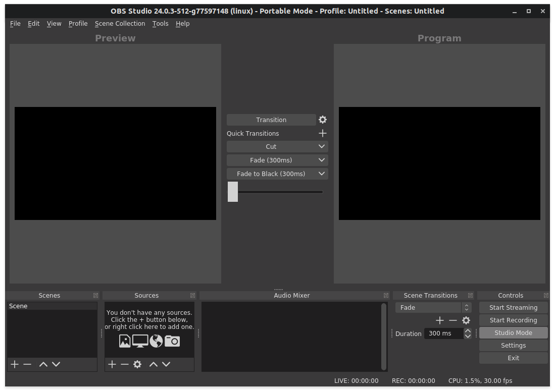Open the transition gear beside Transition button
The width and height of the screenshot is (555, 392).
(x=322, y=120)
